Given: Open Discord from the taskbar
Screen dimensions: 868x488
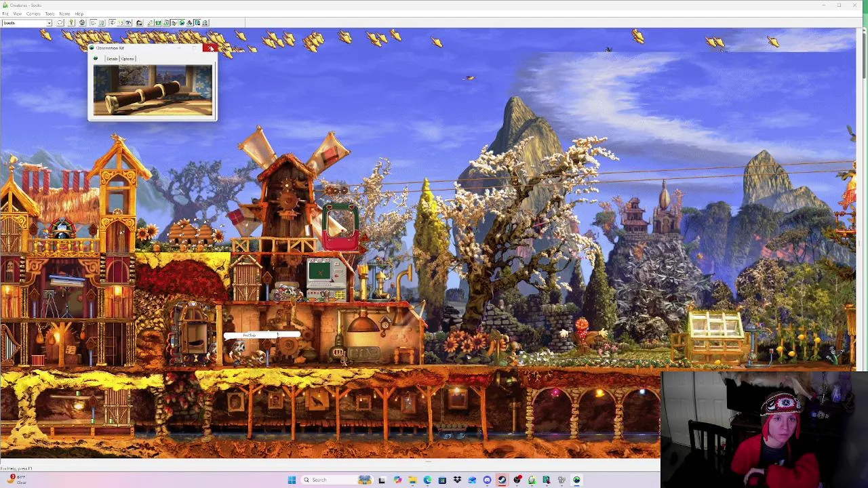Looking at the screenshot, I should click(x=487, y=480).
